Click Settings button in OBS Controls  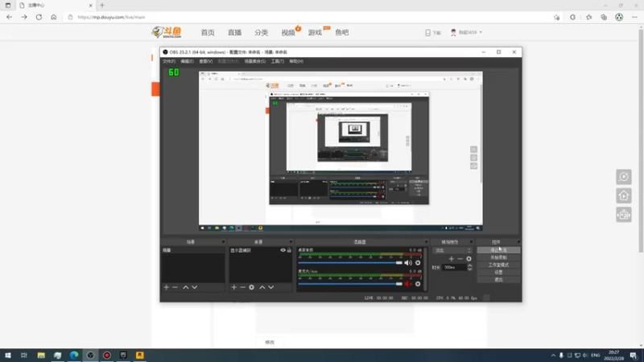coord(498,272)
